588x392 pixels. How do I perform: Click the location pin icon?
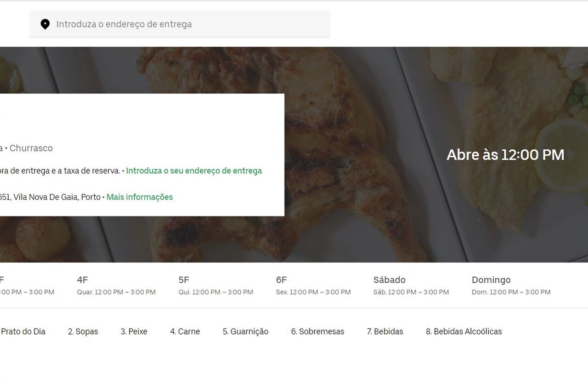point(45,24)
